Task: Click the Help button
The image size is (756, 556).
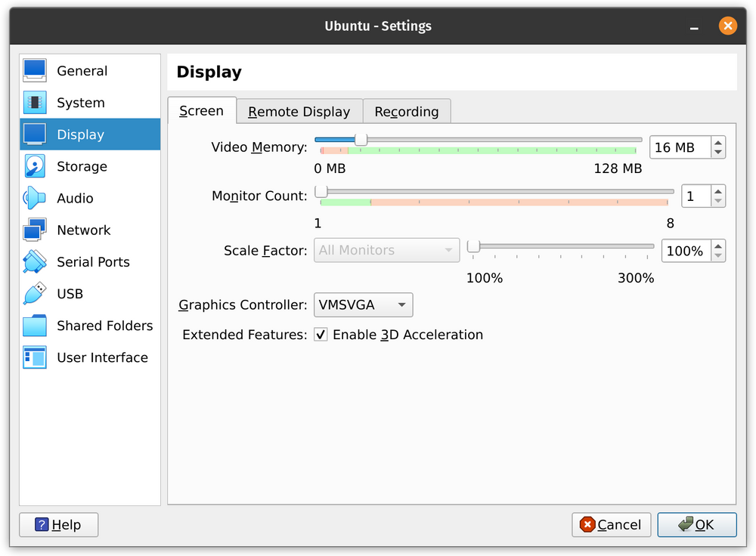Action: [58, 524]
